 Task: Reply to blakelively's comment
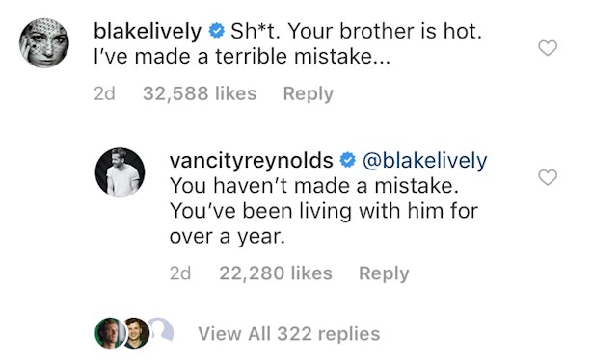[x=309, y=94]
